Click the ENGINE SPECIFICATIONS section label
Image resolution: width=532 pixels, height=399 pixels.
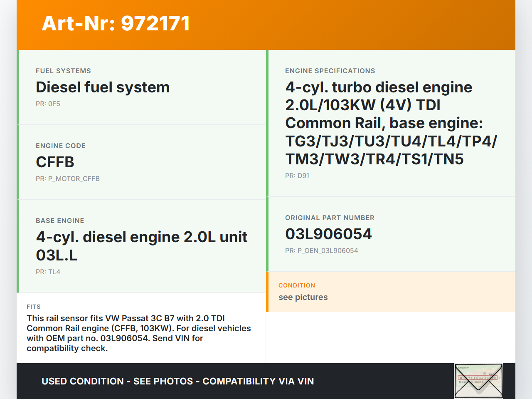pyautogui.click(x=330, y=71)
